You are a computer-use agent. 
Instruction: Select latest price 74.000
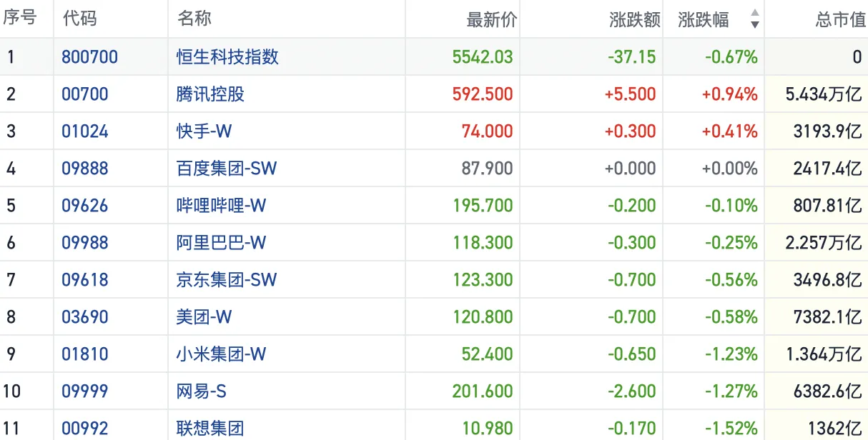[488, 131]
